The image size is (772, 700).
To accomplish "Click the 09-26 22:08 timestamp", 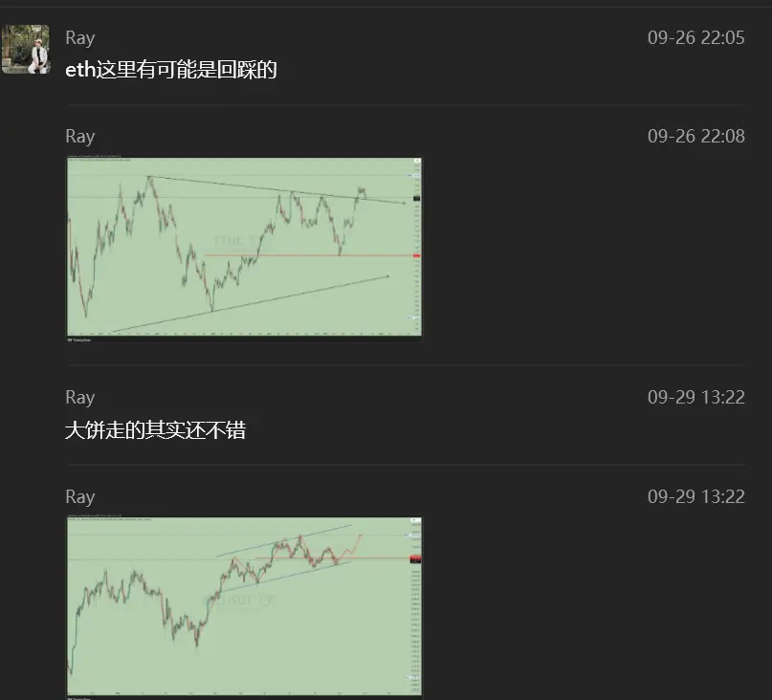I will pyautogui.click(x=695, y=136).
